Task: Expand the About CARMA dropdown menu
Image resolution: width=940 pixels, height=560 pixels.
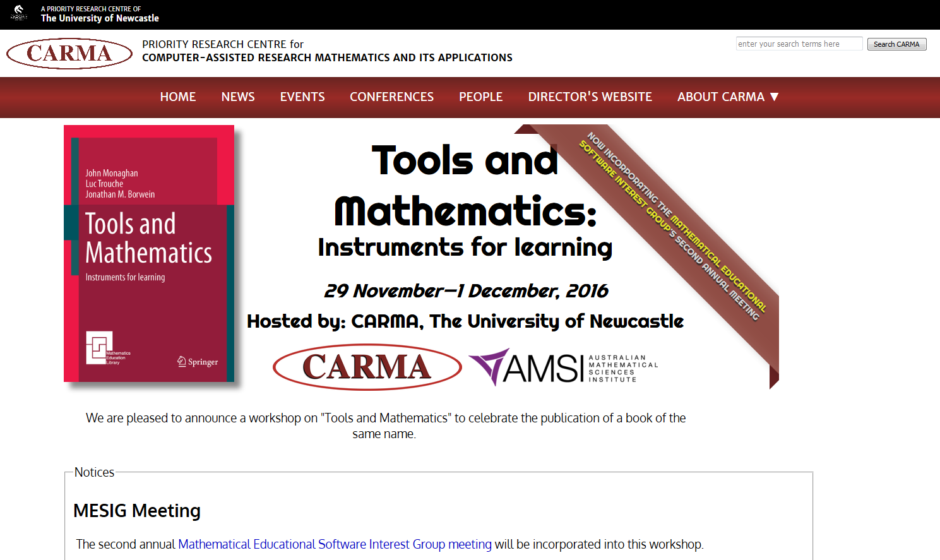Action: pyautogui.click(x=727, y=97)
